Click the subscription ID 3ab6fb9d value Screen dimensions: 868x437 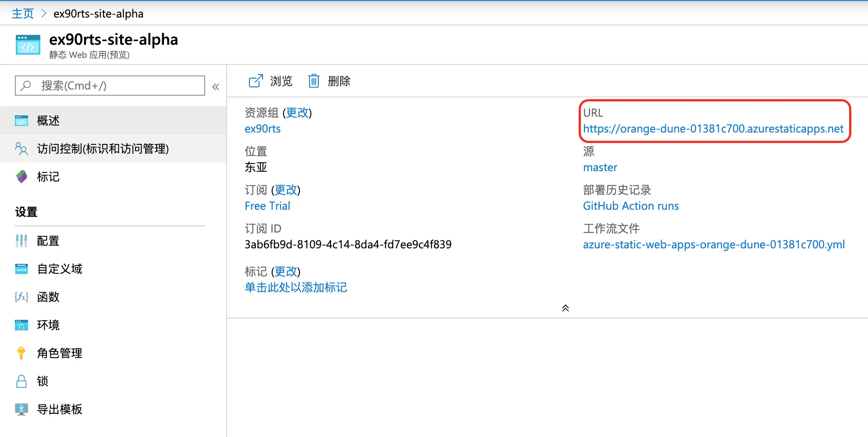348,244
